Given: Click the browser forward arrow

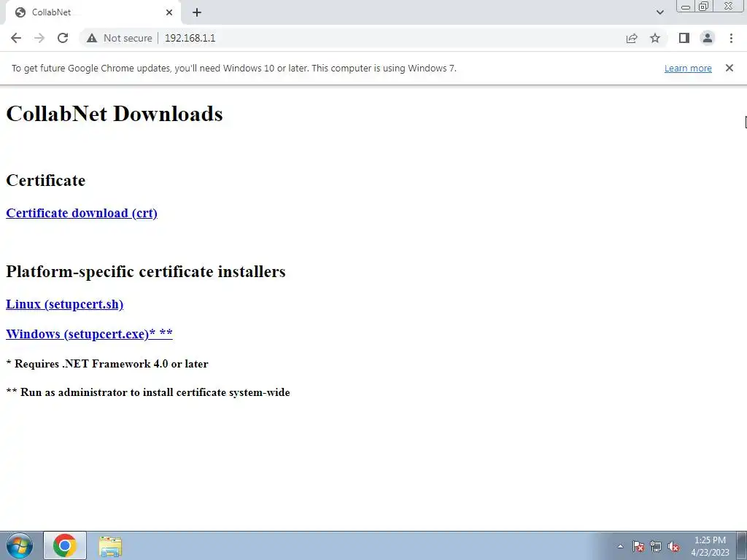Looking at the screenshot, I should point(39,38).
